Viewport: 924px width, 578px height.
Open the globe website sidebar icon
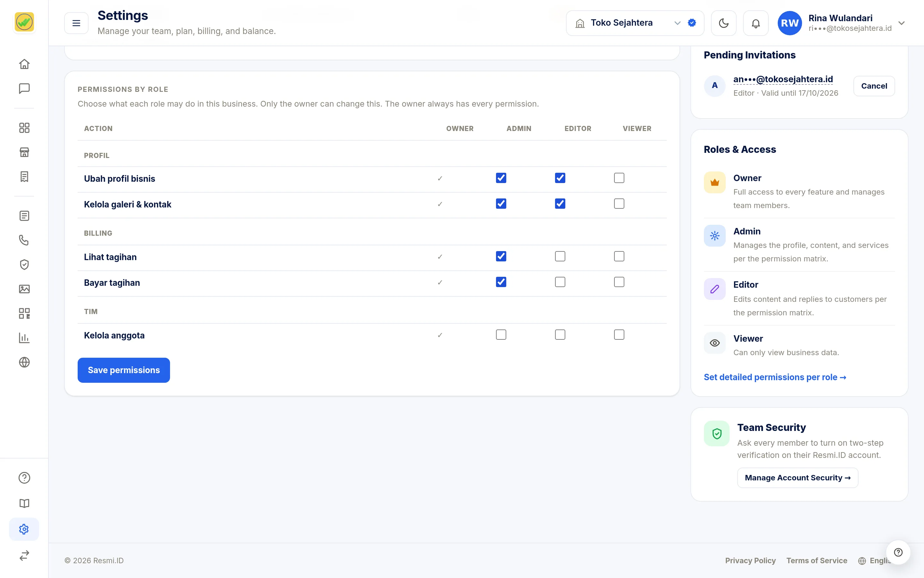tap(24, 362)
